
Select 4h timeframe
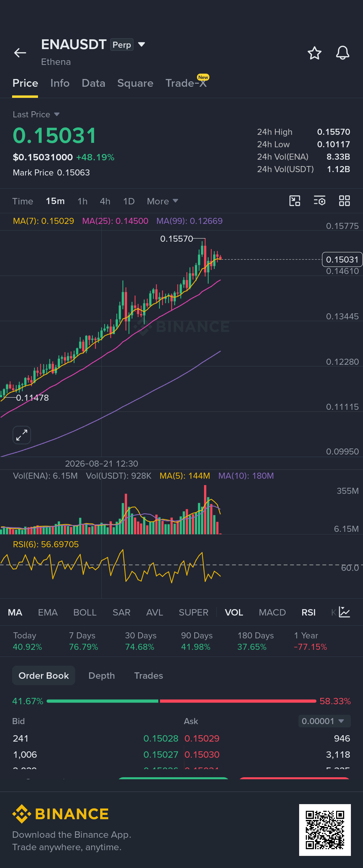tap(105, 201)
